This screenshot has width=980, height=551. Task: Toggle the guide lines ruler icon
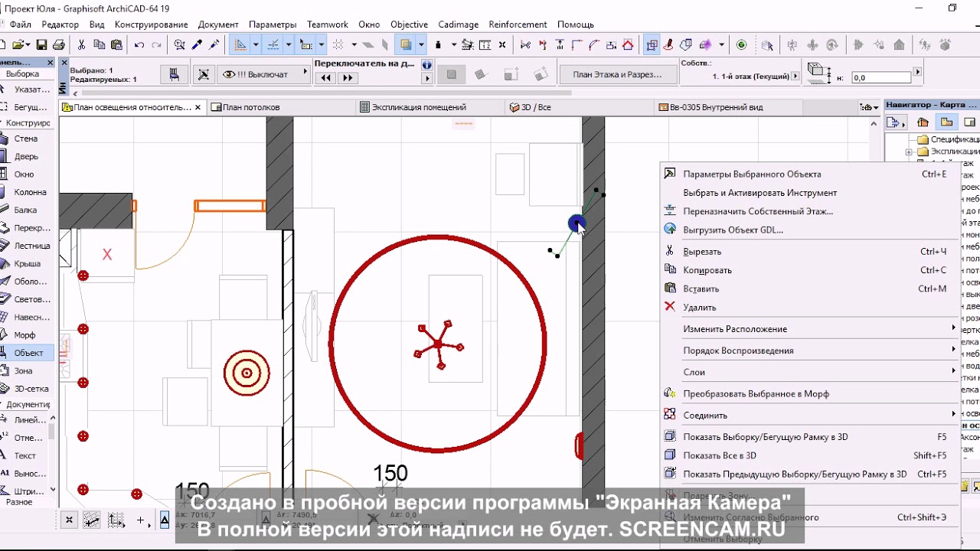pyautogui.click(x=240, y=44)
